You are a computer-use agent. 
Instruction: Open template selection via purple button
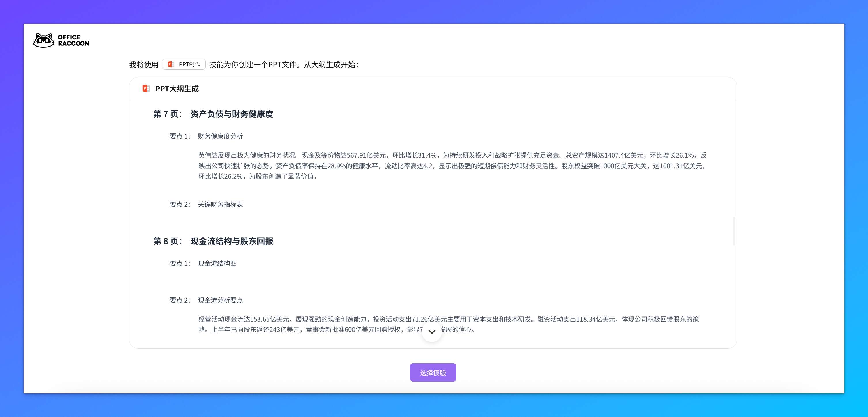[x=433, y=372]
